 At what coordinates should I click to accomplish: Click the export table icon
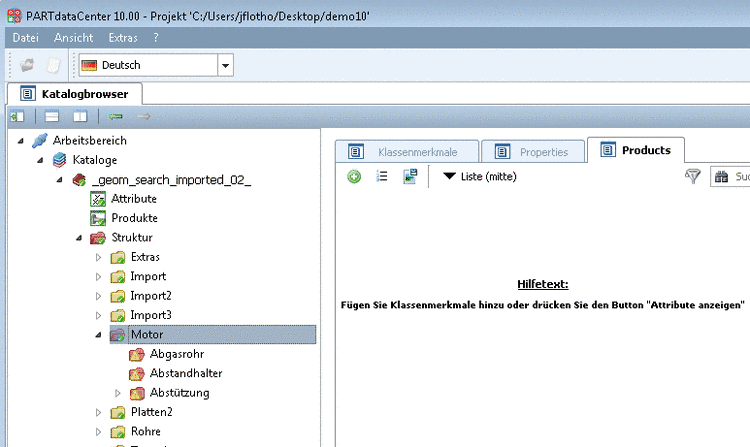410,176
